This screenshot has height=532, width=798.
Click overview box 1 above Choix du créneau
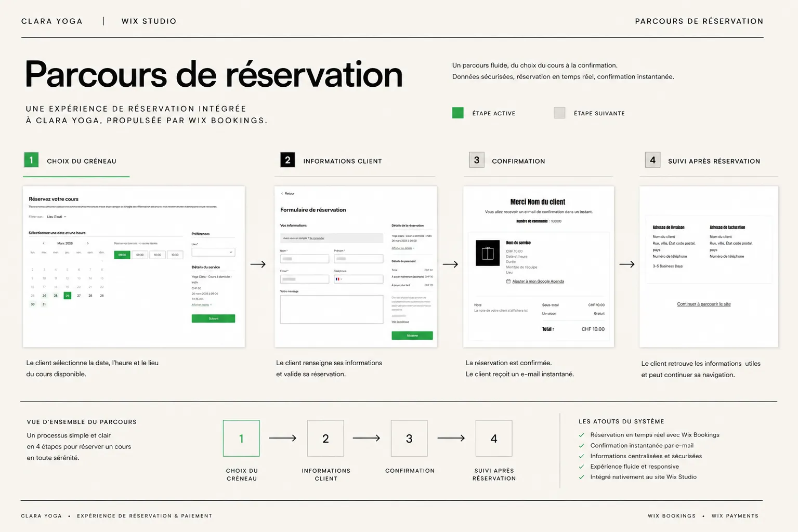coord(241,438)
